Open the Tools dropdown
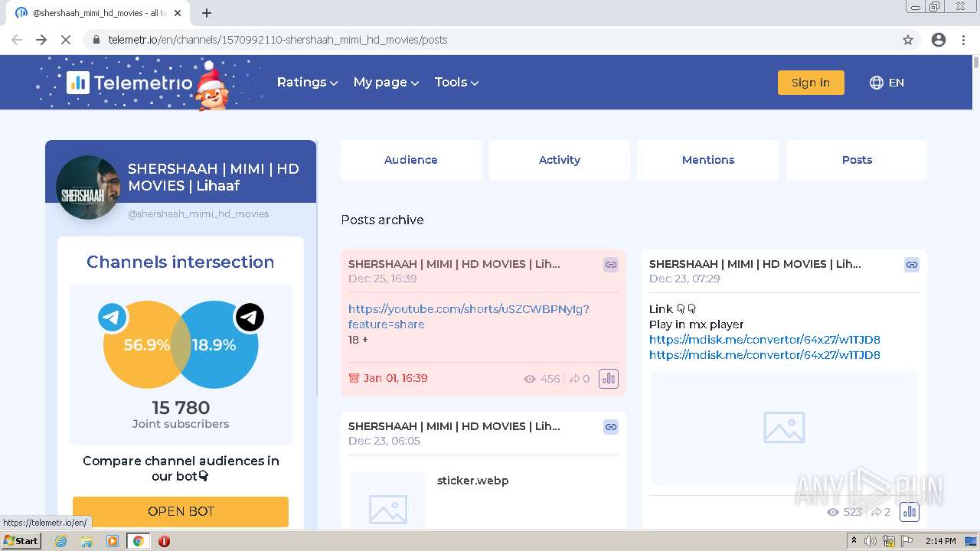This screenshot has height=551, width=980. pos(456,83)
